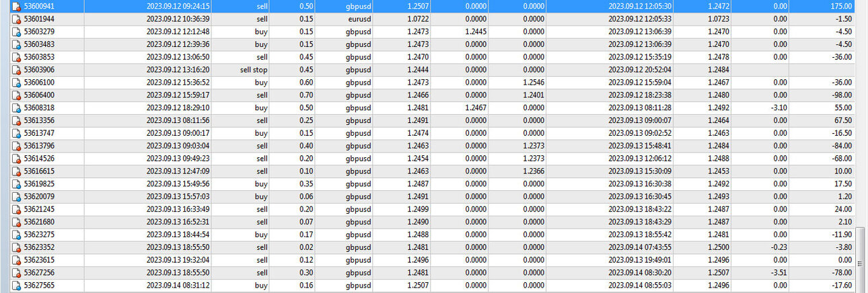Image resolution: width=868 pixels, height=293 pixels.
Task: Select the take profit value 1.2366
Action: 534,171
